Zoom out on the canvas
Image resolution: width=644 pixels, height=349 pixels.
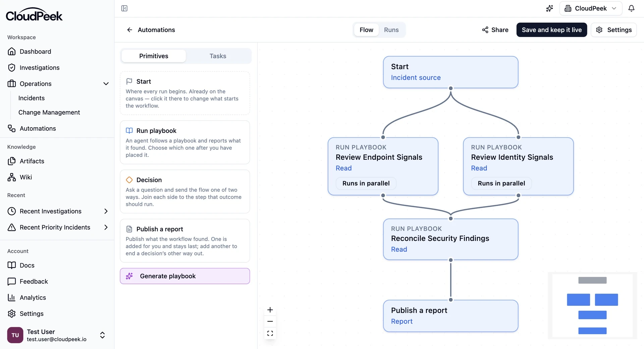tap(270, 321)
